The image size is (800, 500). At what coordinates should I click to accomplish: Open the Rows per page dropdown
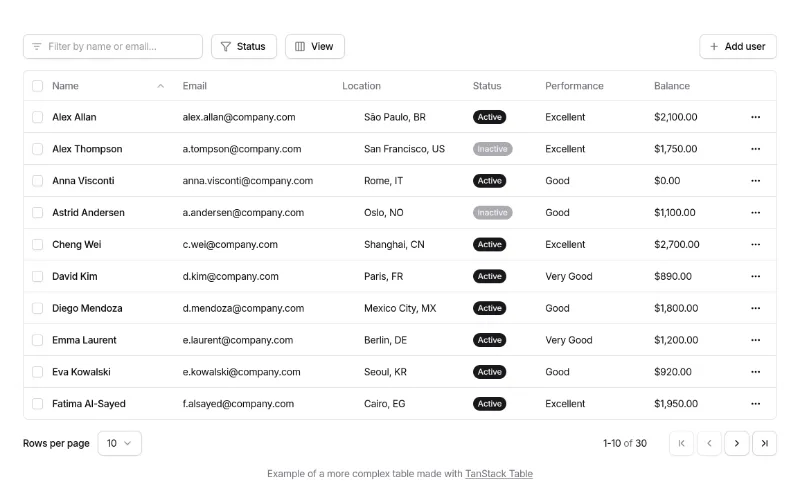(x=119, y=443)
